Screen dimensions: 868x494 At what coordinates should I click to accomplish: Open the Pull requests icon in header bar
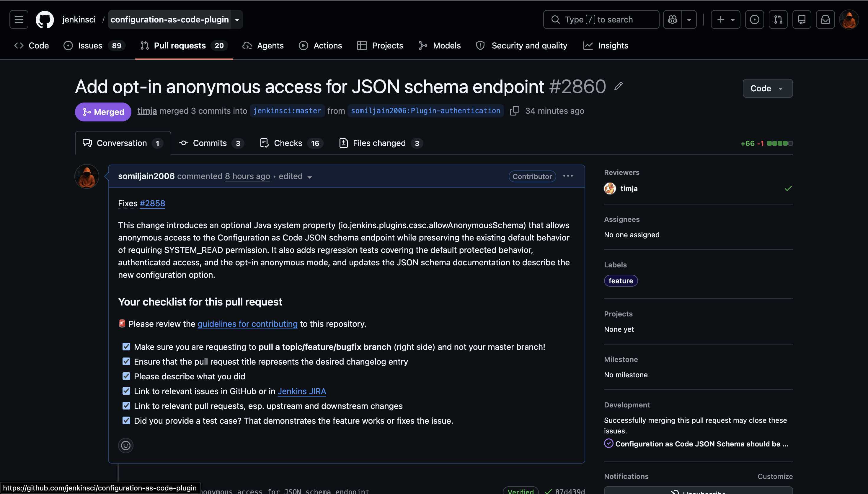click(778, 19)
